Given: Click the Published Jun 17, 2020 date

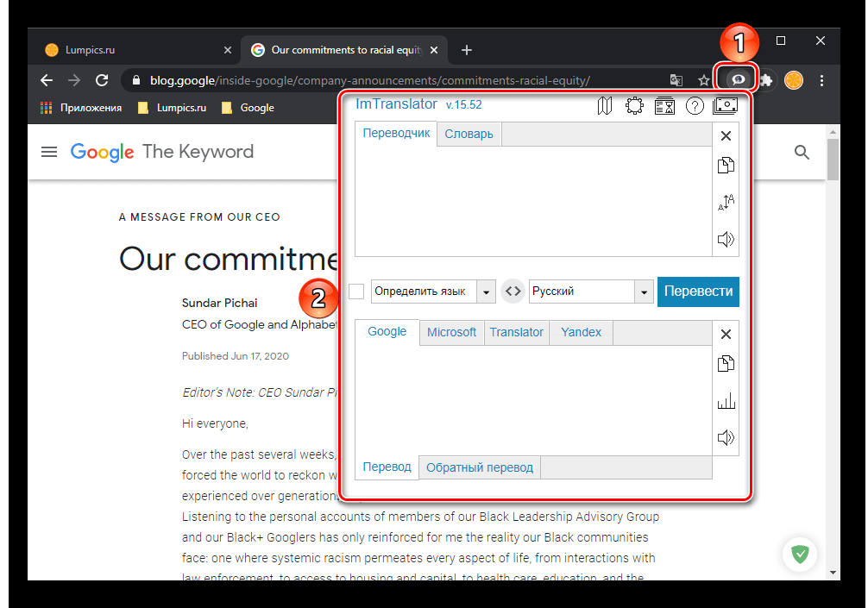Looking at the screenshot, I should tap(236, 356).
